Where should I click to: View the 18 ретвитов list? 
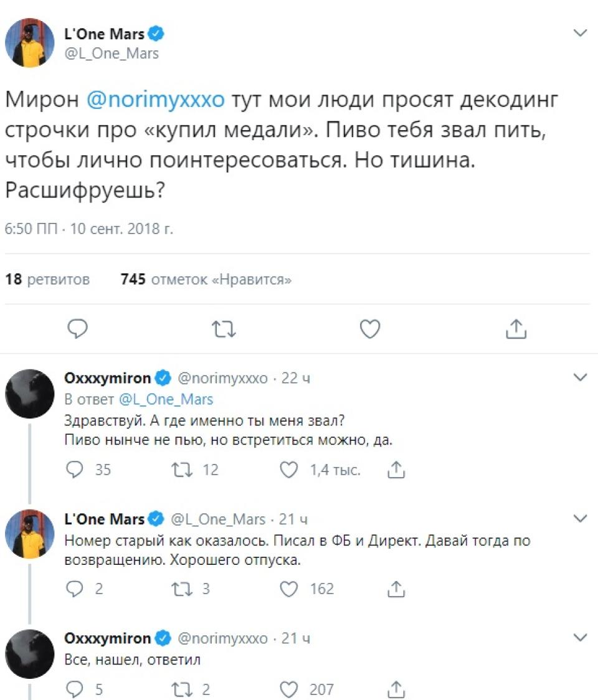47,280
